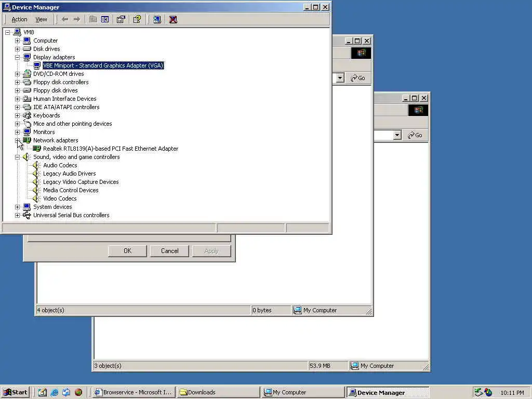Select the Audio Codecs device
Screen dimensions: 532x399
click(60, 165)
